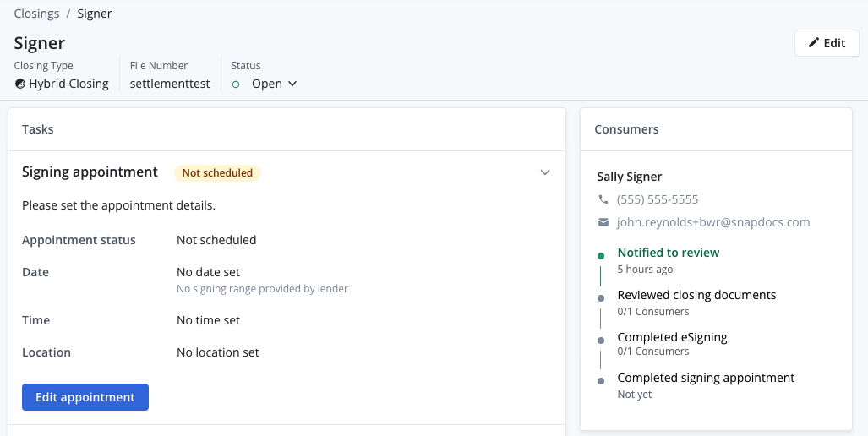This screenshot has height=436, width=868.
Task: Click the No time set value
Action: 208,320
